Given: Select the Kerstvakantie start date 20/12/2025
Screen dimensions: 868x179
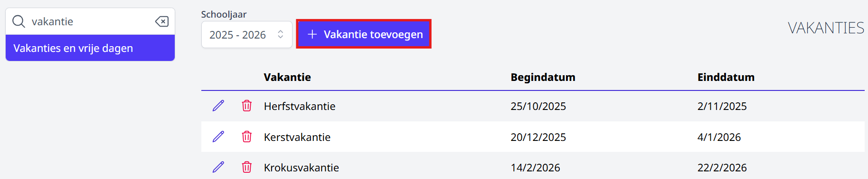Looking at the screenshot, I should tap(538, 137).
